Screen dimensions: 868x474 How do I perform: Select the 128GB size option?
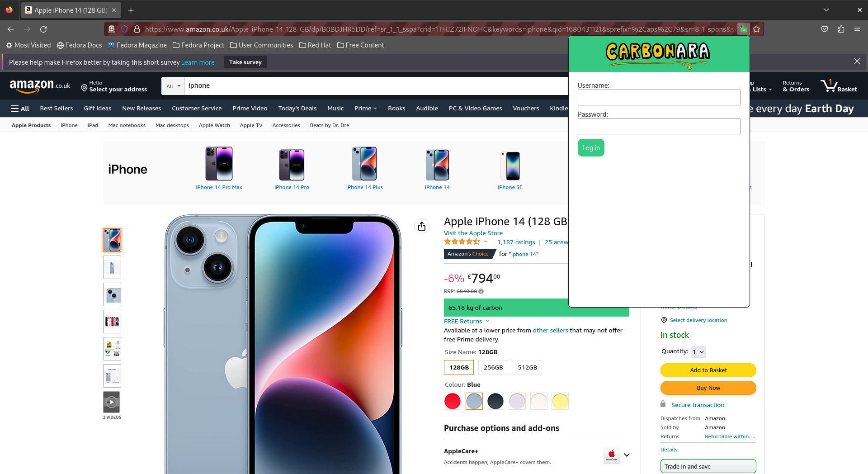point(459,367)
